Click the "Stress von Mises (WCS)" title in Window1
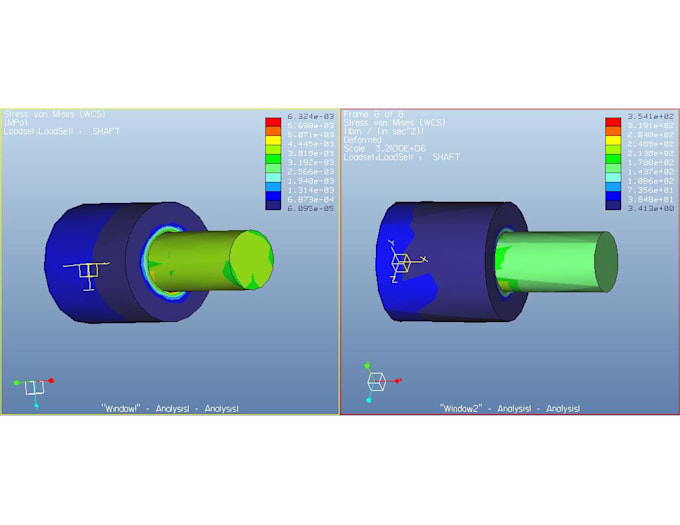 pos(55,114)
